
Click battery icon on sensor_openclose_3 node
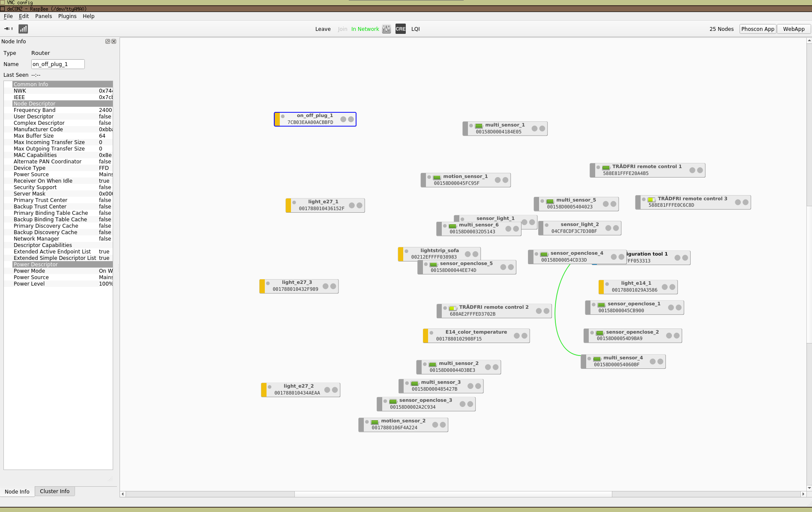click(x=393, y=401)
